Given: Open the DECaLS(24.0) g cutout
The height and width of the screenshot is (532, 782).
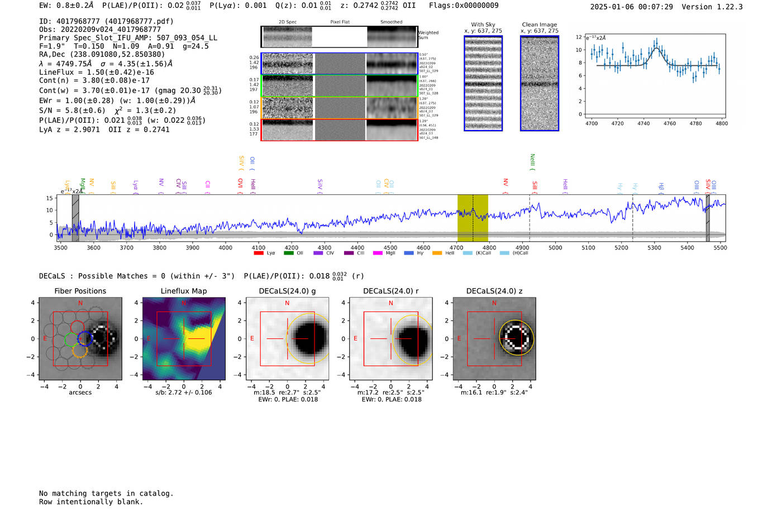Looking at the screenshot, I should pyautogui.click(x=287, y=338).
